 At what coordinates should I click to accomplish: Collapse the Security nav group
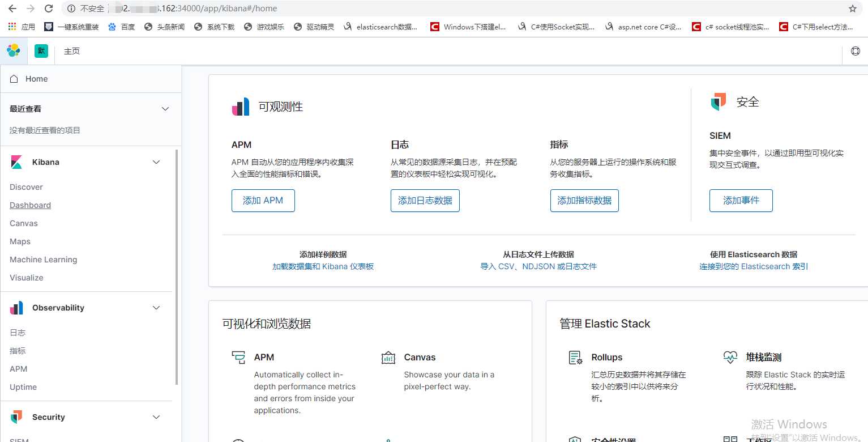[x=157, y=417]
